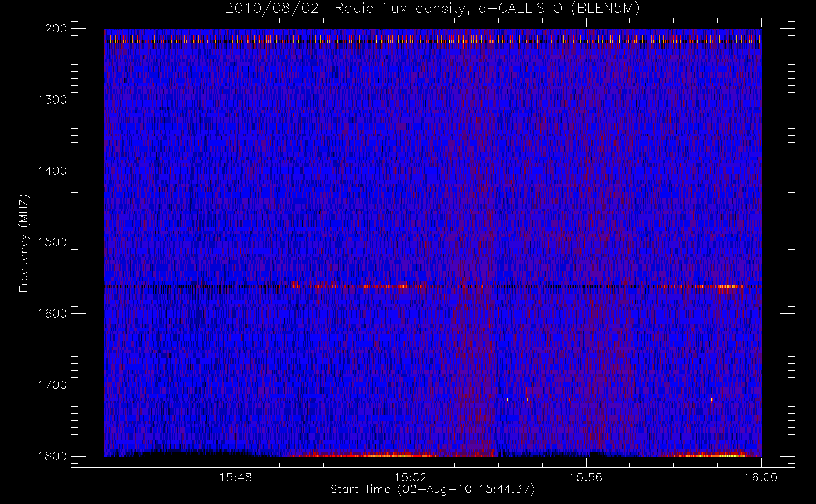Click the 1600 frequency tick label
The width and height of the screenshot is (816, 504).
tap(52, 313)
